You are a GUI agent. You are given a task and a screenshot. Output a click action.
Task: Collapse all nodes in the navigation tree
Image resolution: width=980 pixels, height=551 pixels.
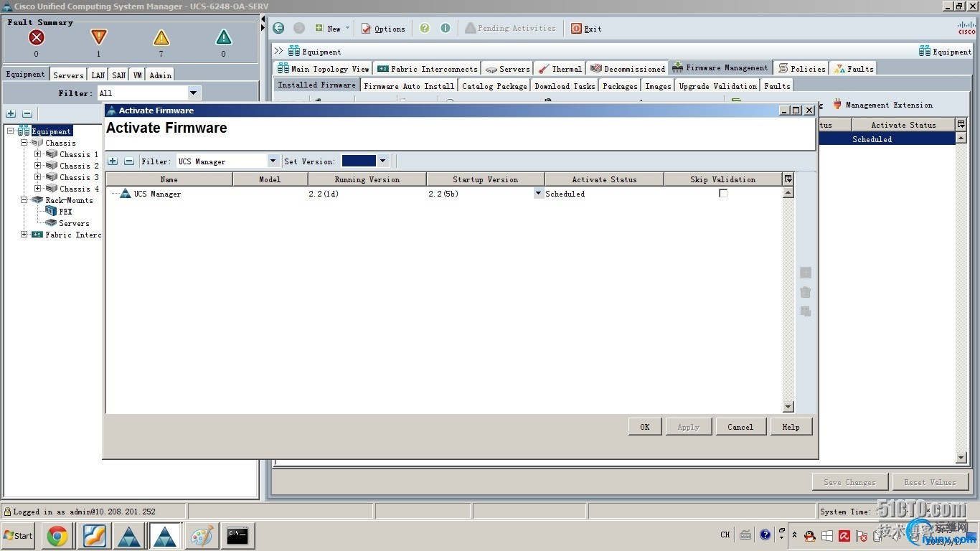(x=27, y=113)
